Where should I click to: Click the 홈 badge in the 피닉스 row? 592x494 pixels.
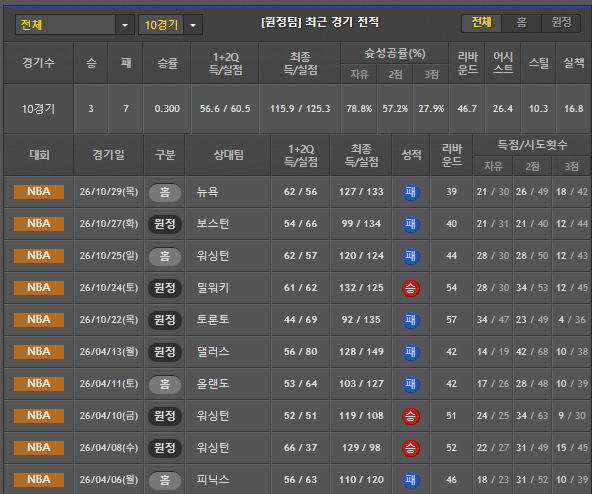pos(165,480)
